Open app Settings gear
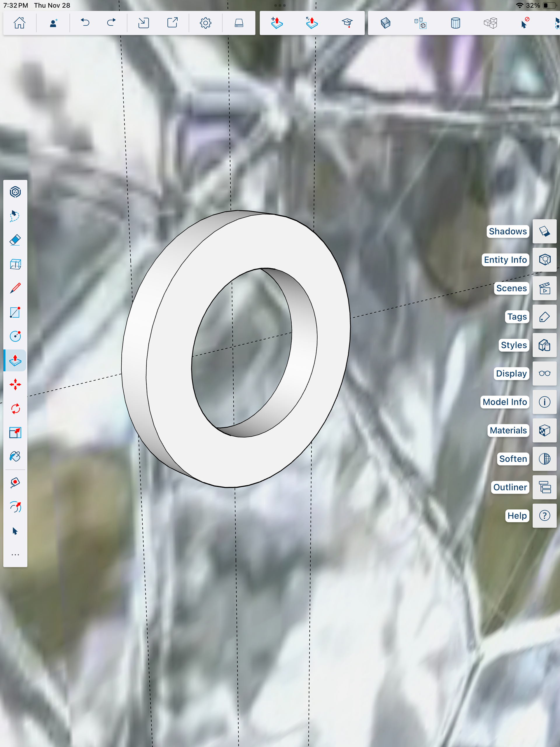The image size is (560, 747). tap(205, 23)
